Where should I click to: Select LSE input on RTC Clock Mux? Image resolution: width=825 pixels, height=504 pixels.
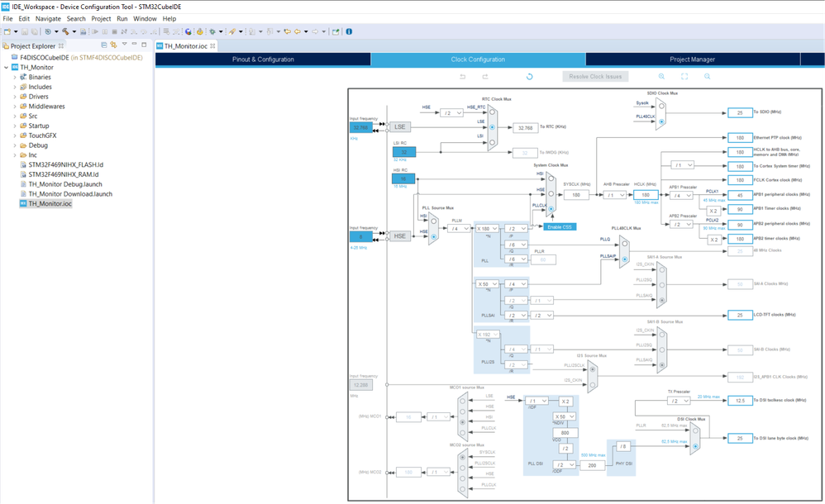pyautogui.click(x=493, y=127)
